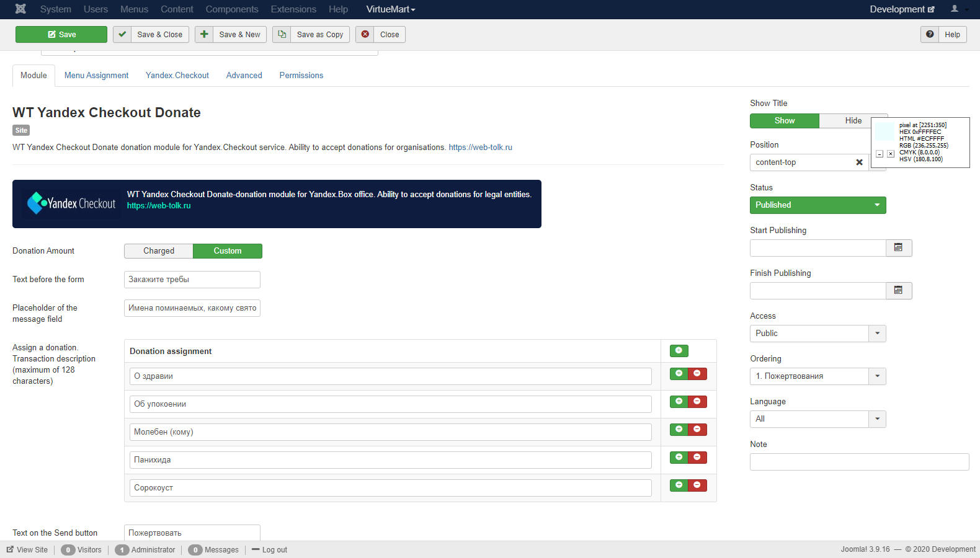This screenshot has height=558, width=980.
Task: Set Show Title to Hide
Action: (853, 121)
